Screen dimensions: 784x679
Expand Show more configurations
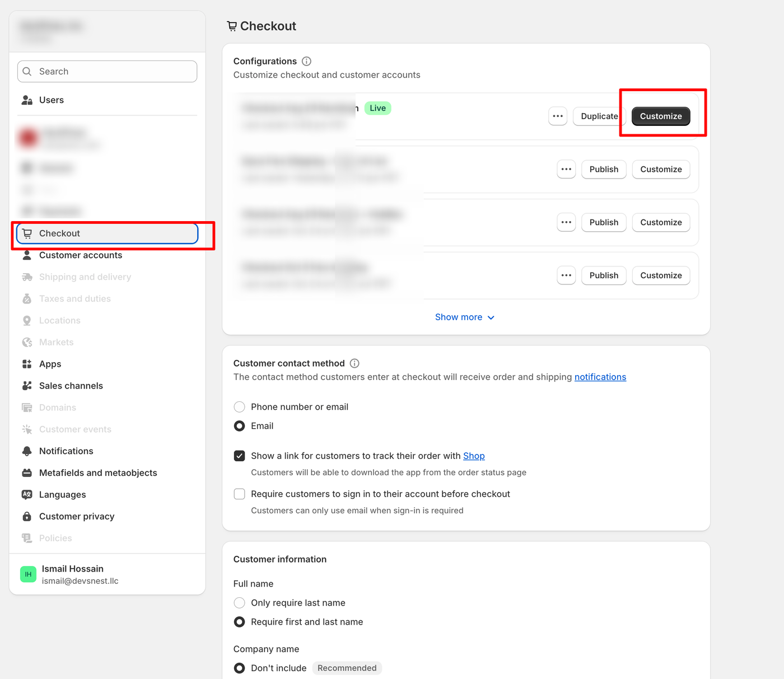point(465,317)
